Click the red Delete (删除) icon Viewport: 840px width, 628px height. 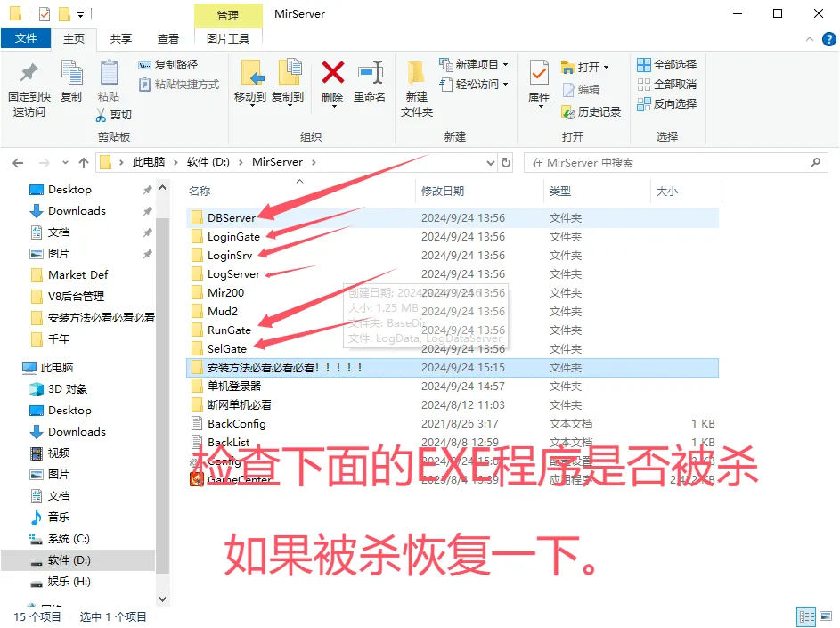point(332,72)
